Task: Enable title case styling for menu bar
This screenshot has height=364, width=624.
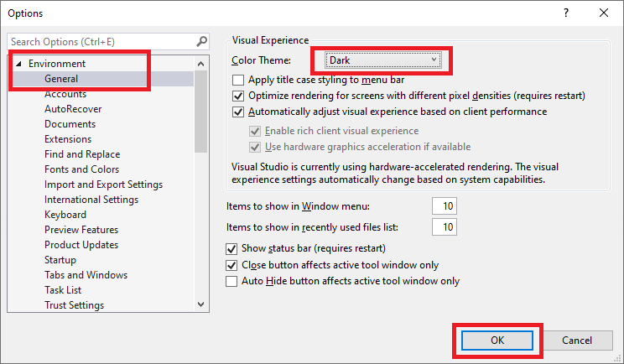Action: (x=238, y=80)
